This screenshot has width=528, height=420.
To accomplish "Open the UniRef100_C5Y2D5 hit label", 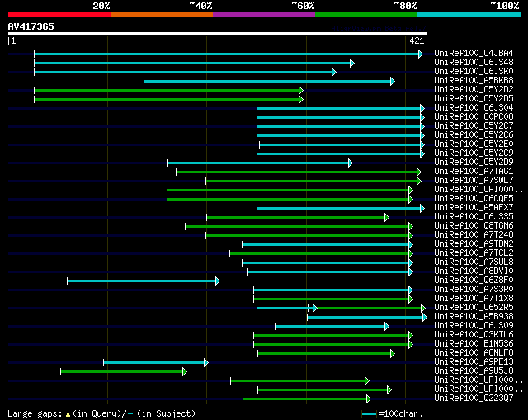I will [474, 99].
